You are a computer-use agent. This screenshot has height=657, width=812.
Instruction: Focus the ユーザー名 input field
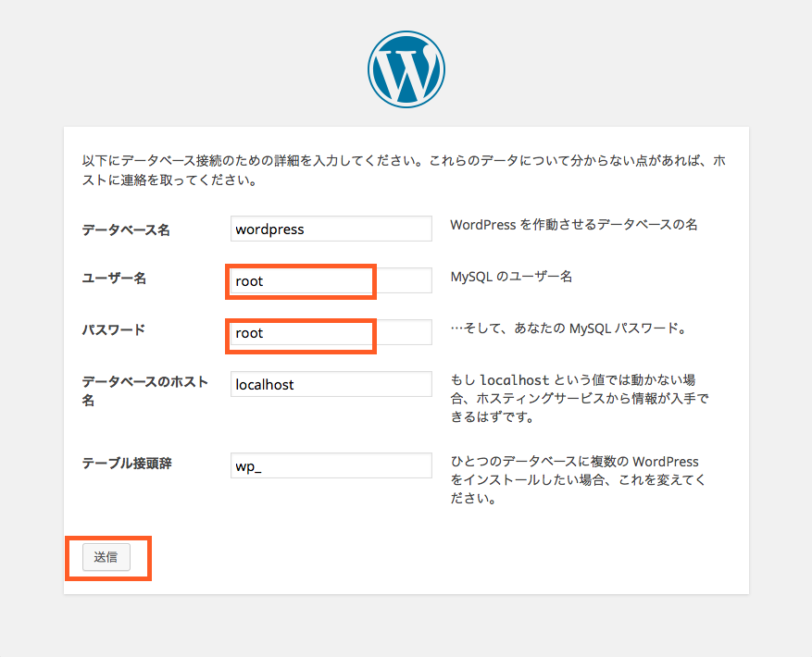(x=331, y=280)
